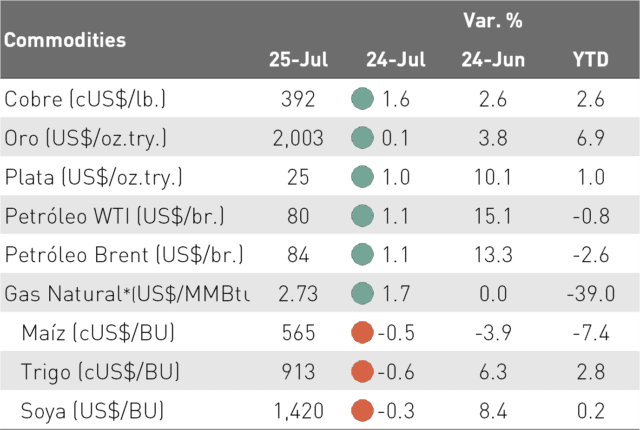Select the YTD column header
The image size is (640, 430).
(591, 60)
